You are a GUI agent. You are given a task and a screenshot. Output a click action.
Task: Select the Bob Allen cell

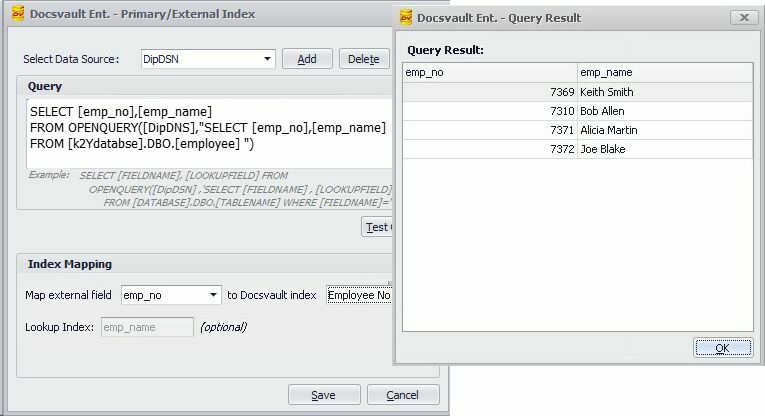pyautogui.click(x=665, y=111)
